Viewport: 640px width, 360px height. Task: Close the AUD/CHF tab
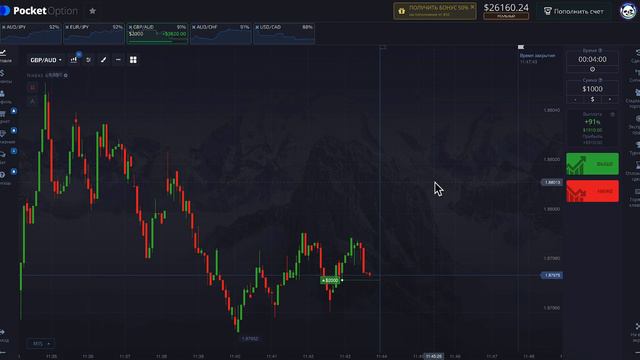[193, 27]
